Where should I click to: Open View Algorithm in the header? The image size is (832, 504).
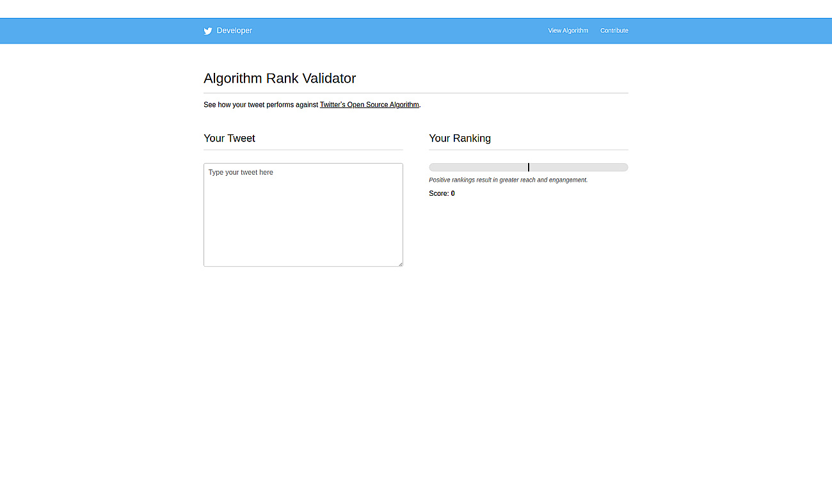568,31
